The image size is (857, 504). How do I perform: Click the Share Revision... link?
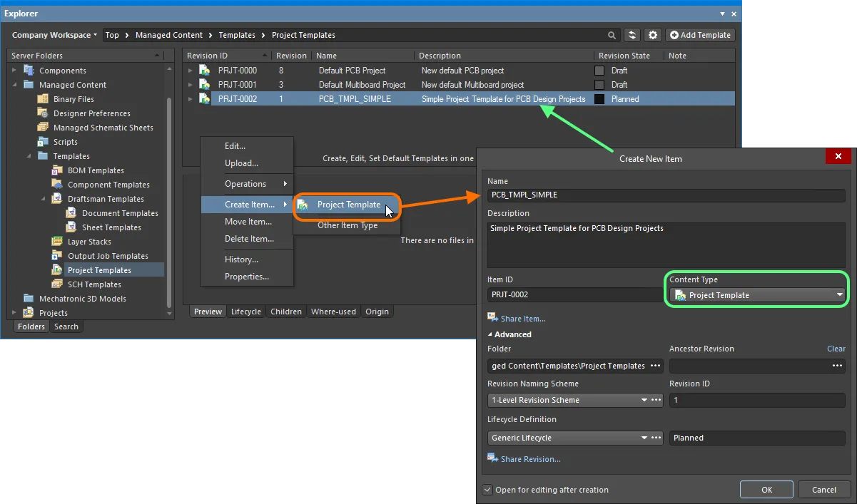(531, 459)
